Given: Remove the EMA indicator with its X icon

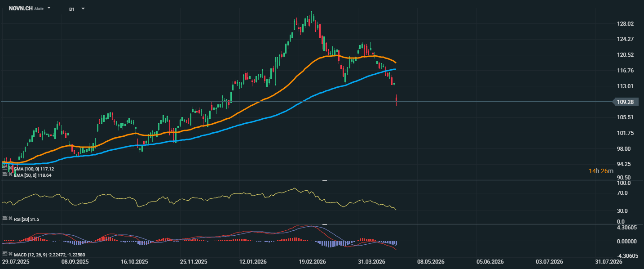Looking at the screenshot, I should tap(10, 174).
